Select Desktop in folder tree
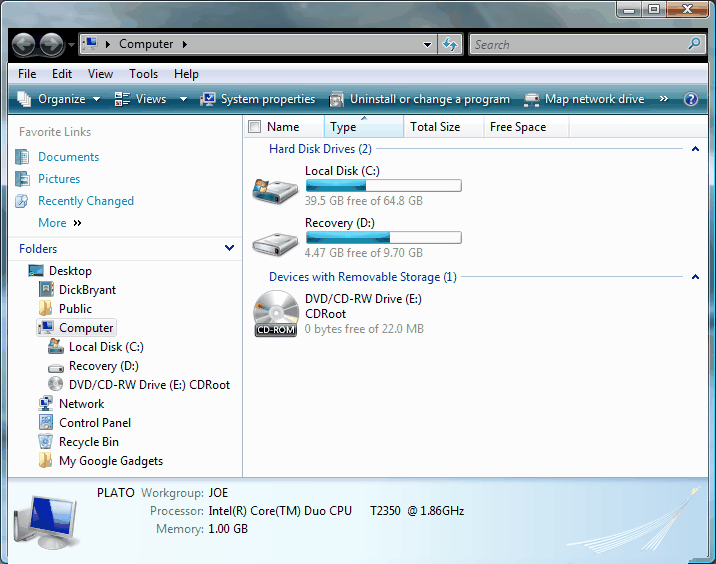 [70, 271]
